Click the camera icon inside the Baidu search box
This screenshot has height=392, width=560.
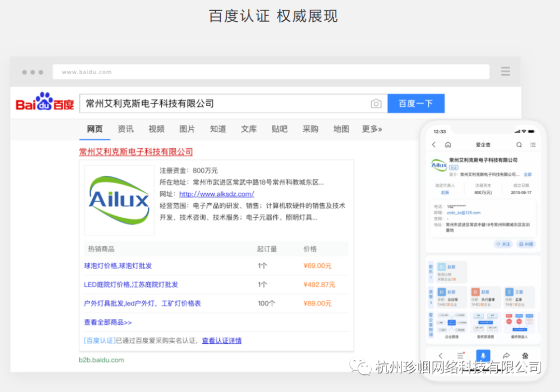pos(376,104)
